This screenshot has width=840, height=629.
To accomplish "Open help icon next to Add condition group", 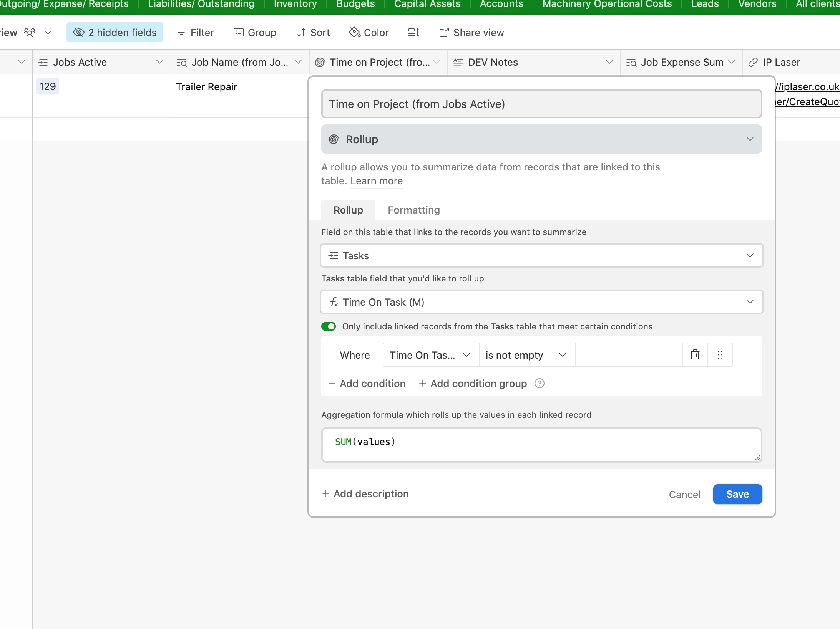I will pos(540,383).
